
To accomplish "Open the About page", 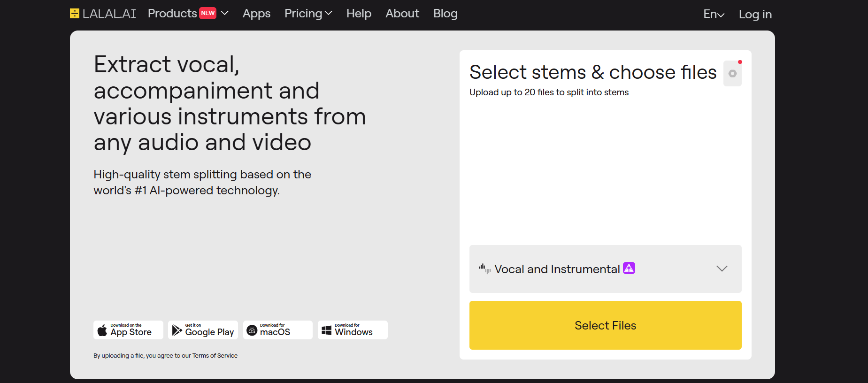I will 402,14.
